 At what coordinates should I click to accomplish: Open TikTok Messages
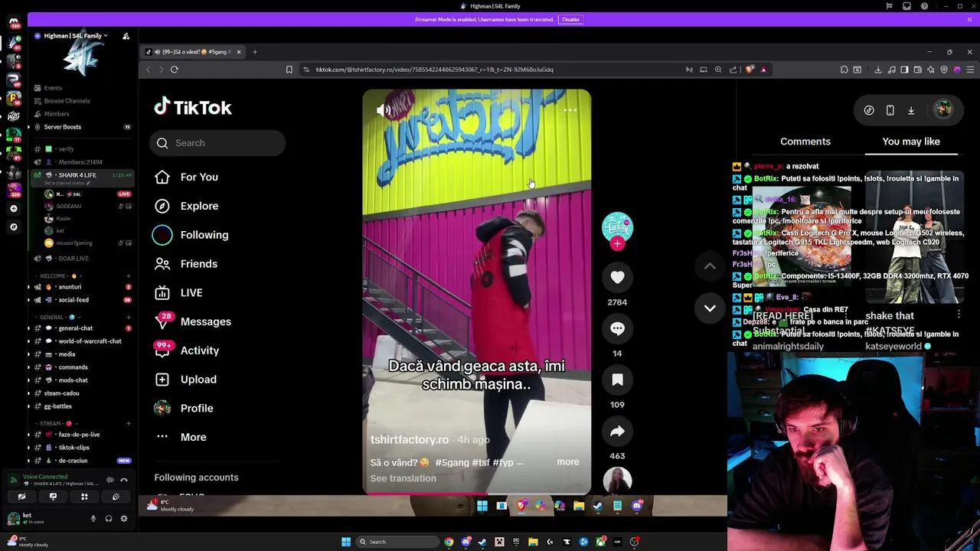coord(205,321)
